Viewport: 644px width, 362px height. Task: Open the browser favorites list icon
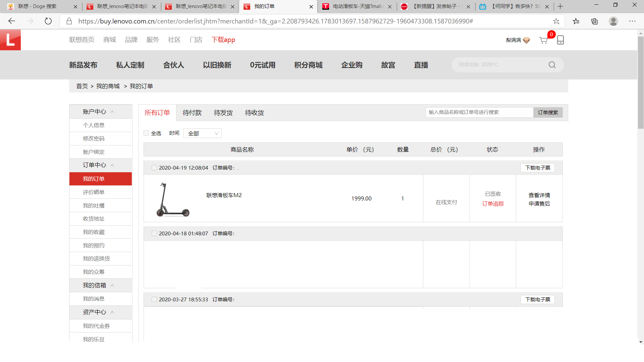(576, 21)
